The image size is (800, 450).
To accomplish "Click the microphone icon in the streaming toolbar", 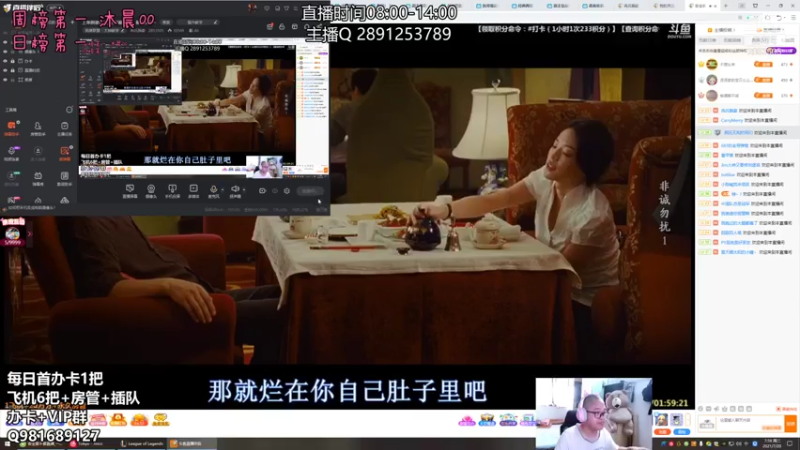I will [x=214, y=191].
